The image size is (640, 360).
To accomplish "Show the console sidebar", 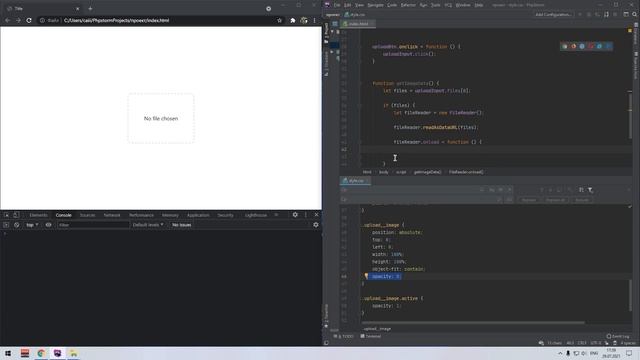I will coord(6,225).
